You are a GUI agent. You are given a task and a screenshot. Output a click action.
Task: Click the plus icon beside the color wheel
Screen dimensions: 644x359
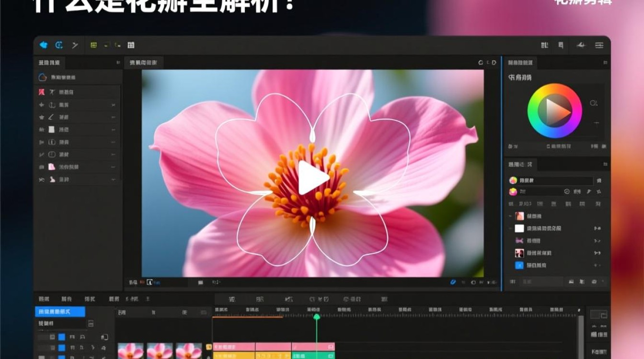pos(597,123)
